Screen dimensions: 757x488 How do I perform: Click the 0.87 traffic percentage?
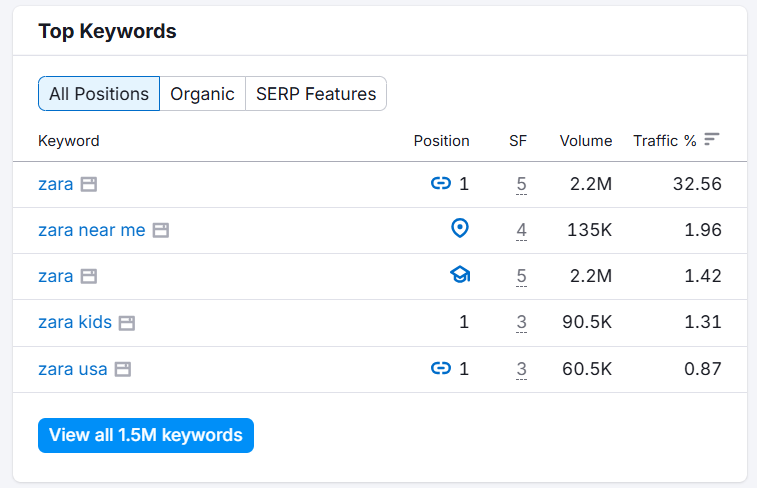[x=703, y=369]
